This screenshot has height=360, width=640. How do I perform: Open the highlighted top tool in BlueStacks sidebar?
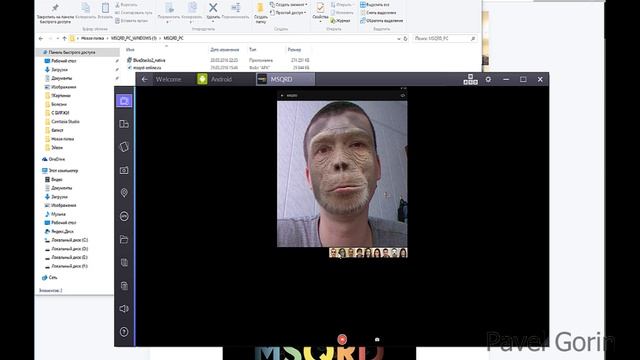(x=124, y=101)
